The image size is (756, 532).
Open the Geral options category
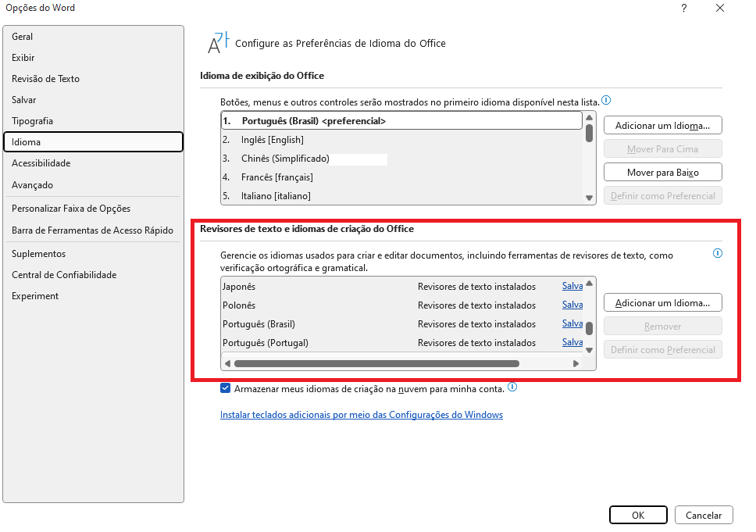[93, 37]
